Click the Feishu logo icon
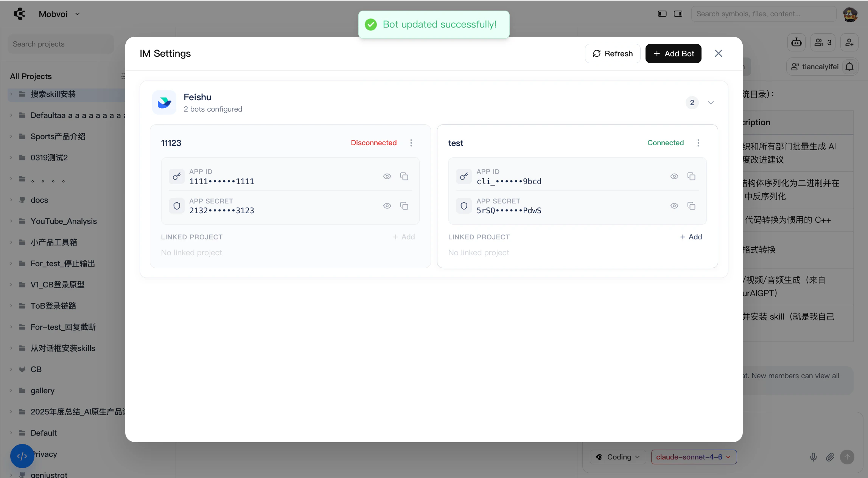This screenshot has height=478, width=868. (x=164, y=102)
